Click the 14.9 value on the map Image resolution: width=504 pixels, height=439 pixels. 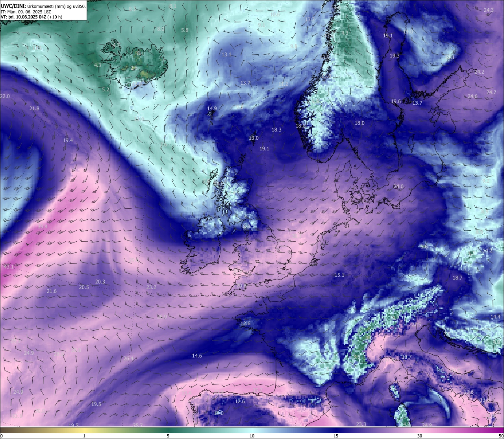[212, 108]
